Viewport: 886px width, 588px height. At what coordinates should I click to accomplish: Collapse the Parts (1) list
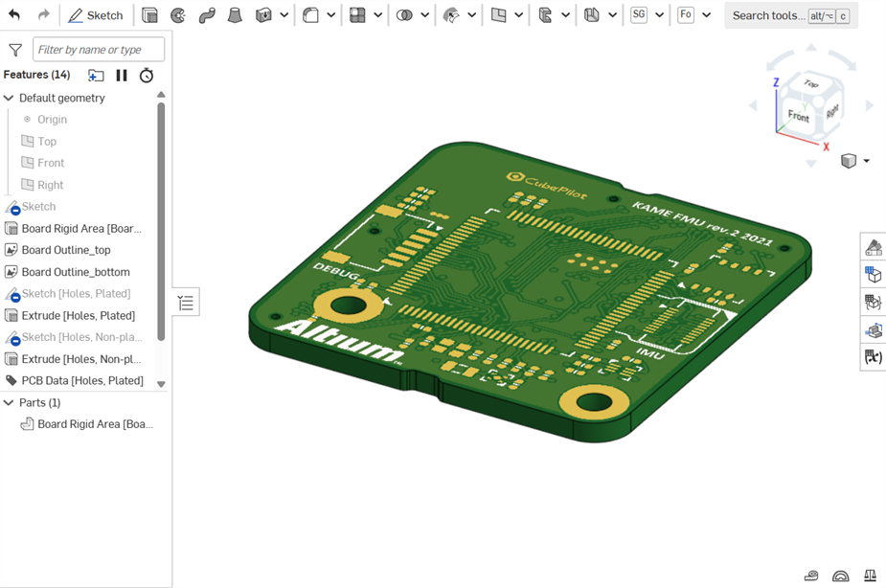pos(9,403)
